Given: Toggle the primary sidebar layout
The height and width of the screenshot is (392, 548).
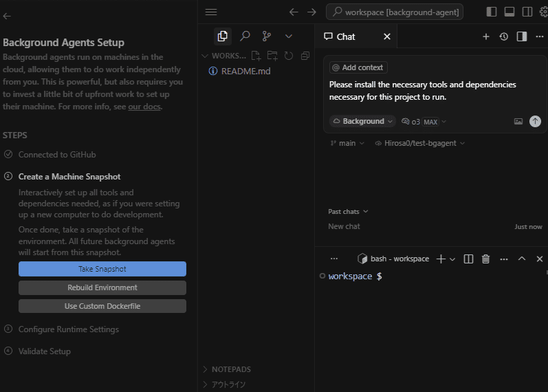Looking at the screenshot, I should point(491,12).
